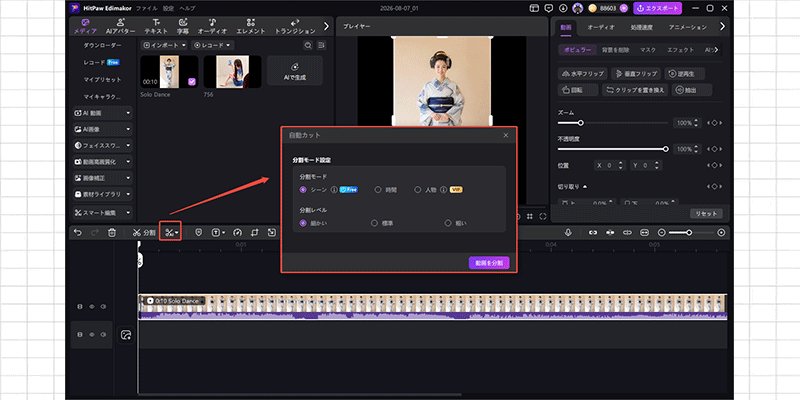800x400 pixels.
Task: Adjust the timeline zoom slider
Action: [x=691, y=233]
